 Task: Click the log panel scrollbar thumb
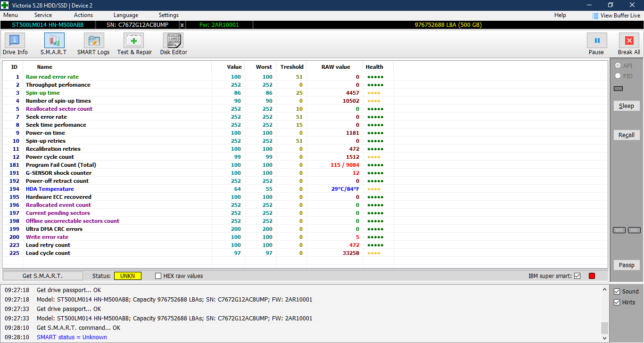point(604,327)
